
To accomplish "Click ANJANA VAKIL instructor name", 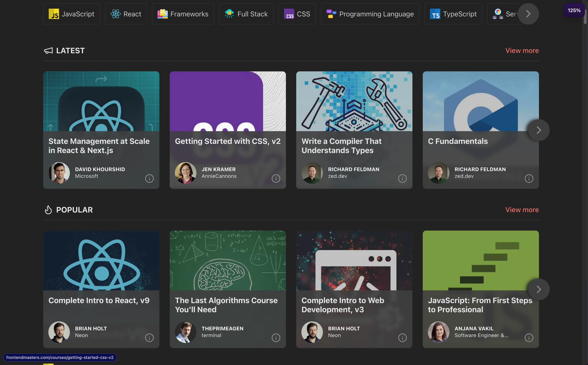I will 474,328.
